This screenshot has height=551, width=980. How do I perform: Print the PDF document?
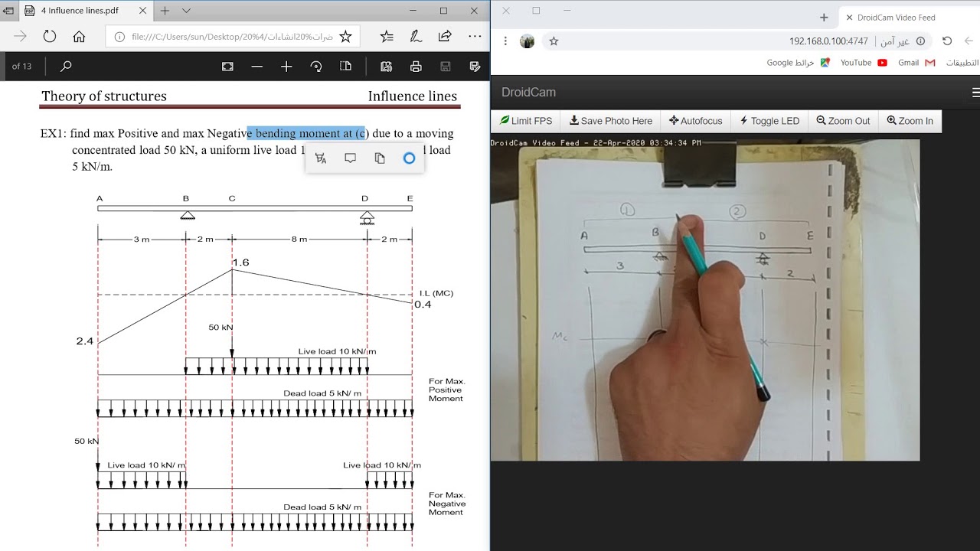pyautogui.click(x=416, y=67)
